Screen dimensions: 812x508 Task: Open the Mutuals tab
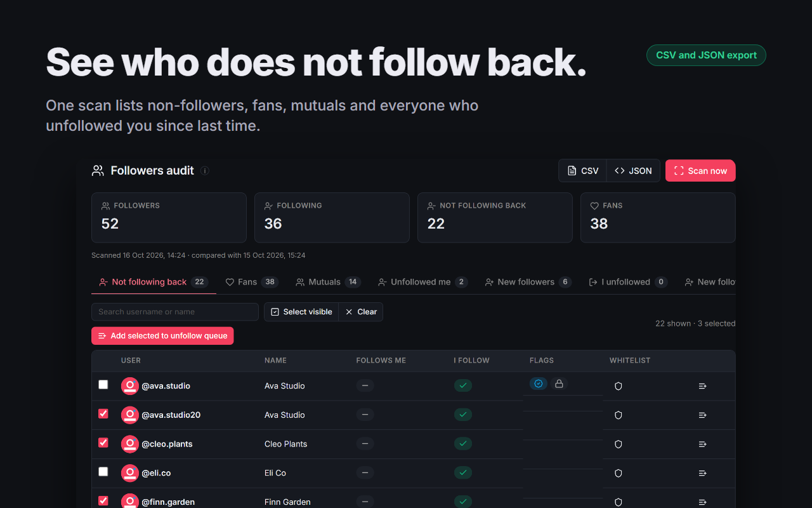click(328, 282)
